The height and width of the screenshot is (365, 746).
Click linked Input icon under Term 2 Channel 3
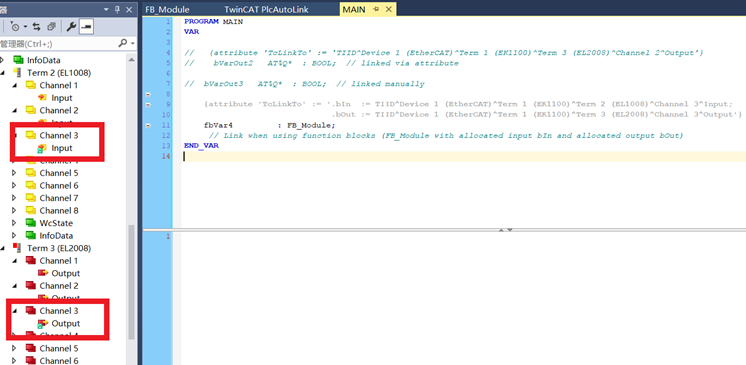(x=43, y=148)
